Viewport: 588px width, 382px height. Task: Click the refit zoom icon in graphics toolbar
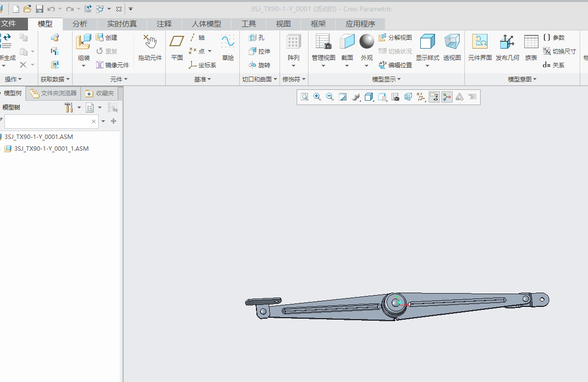point(305,97)
